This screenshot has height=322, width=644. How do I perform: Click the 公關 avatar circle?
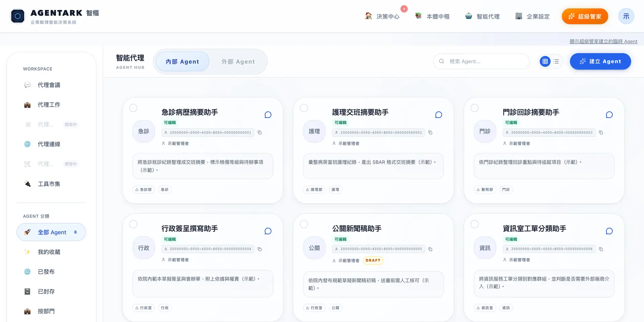point(314,248)
